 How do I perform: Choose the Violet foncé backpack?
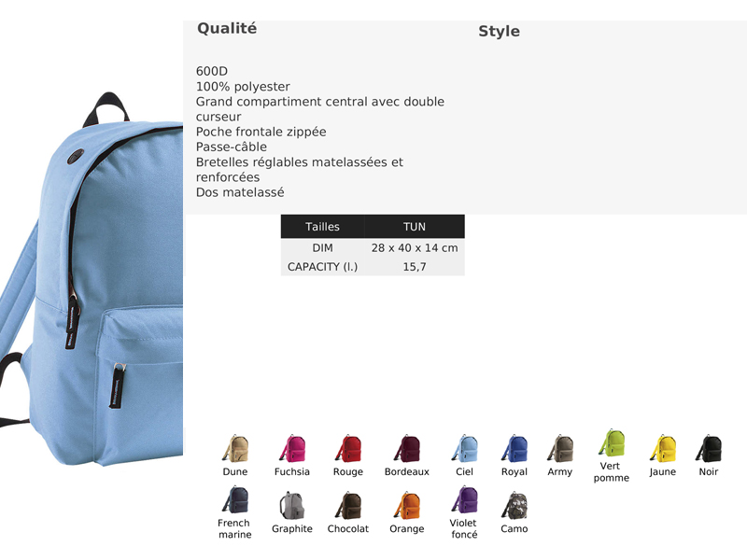click(x=464, y=499)
